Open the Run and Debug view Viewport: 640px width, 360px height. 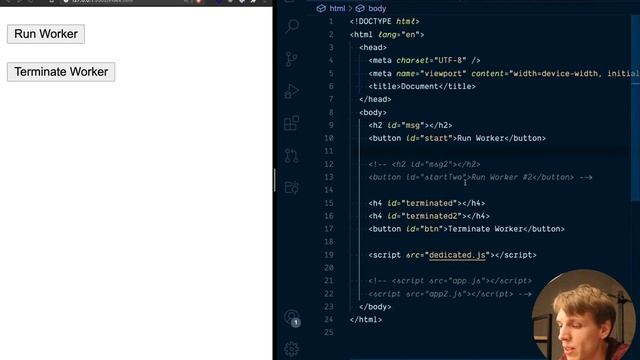292,91
